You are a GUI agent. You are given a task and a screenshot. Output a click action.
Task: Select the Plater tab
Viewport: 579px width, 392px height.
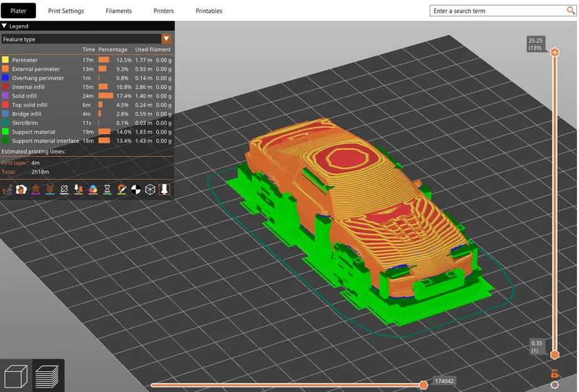(x=18, y=11)
